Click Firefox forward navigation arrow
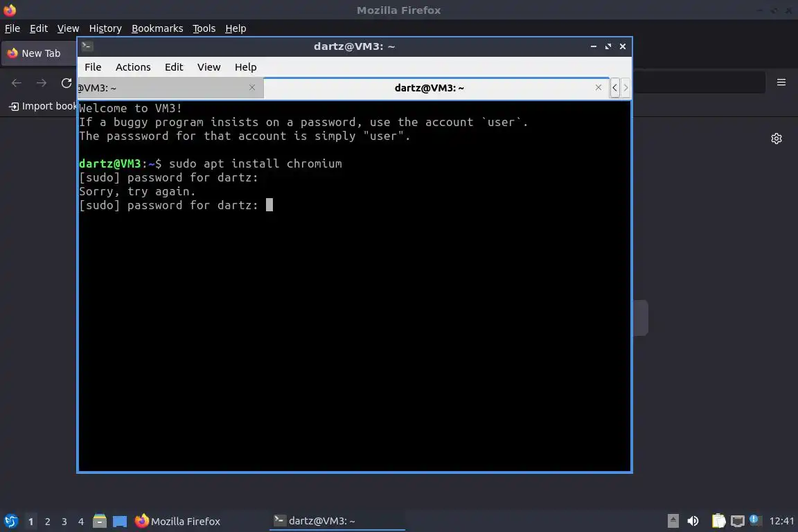This screenshot has height=532, width=798. 42,83
